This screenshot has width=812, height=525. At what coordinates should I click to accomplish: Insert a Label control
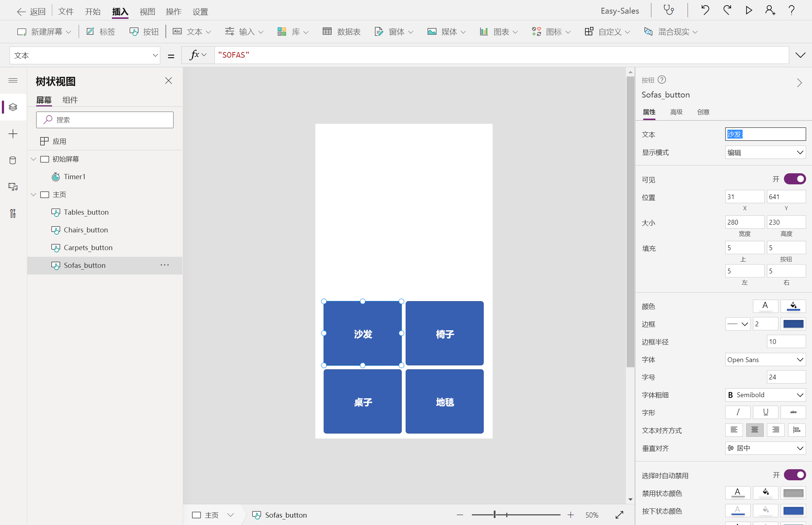tap(101, 32)
